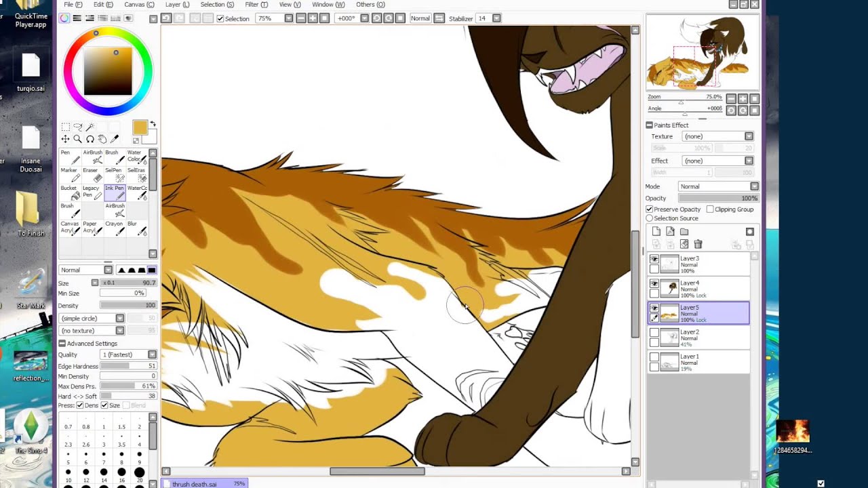Create a new layer folder
This screenshot has height=488, width=868.
[x=684, y=232]
